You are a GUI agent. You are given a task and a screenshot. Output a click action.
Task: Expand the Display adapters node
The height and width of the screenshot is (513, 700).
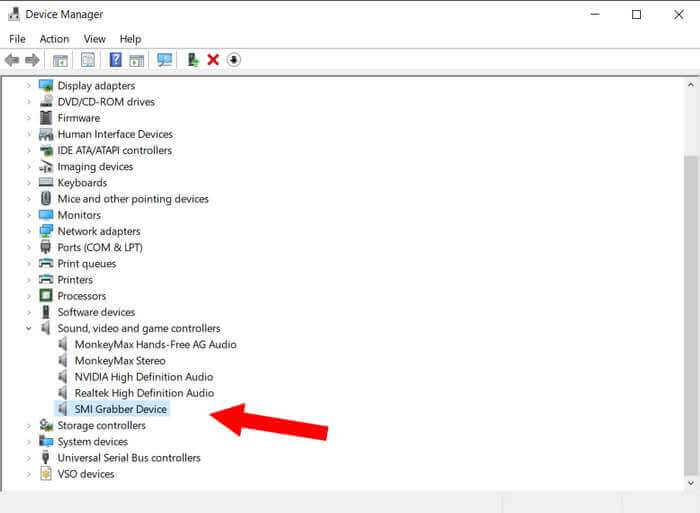[29, 85]
